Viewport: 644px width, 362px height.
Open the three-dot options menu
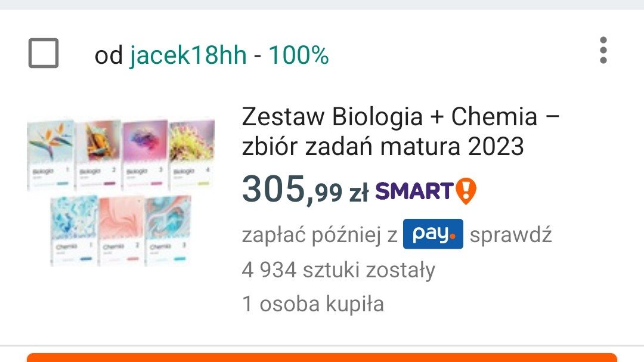(603, 50)
